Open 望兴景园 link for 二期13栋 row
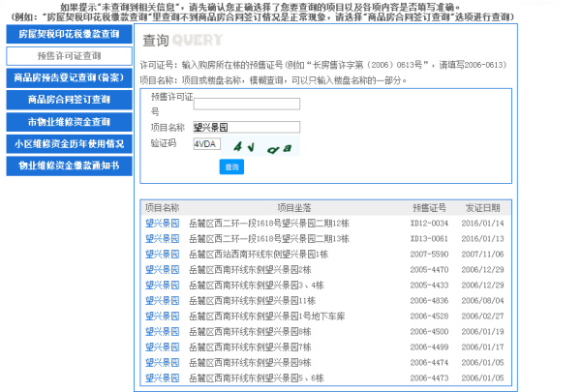The width and height of the screenshot is (581, 392). [162, 238]
